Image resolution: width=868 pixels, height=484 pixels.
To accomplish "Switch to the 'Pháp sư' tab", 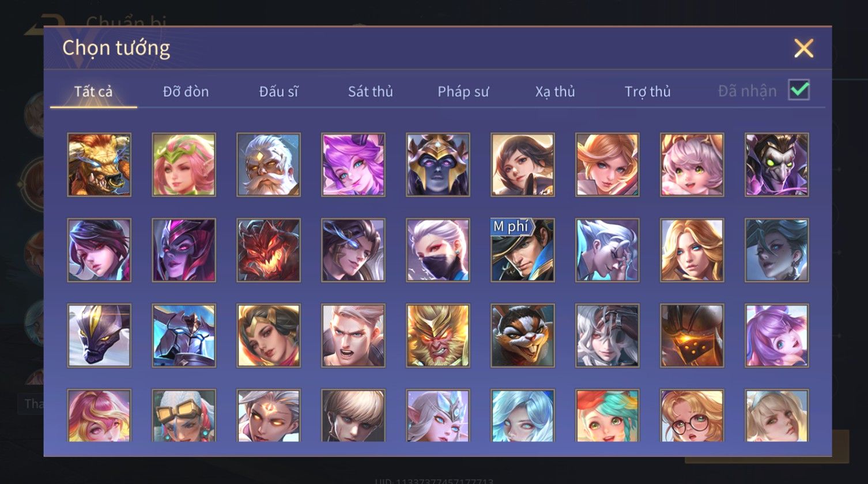I will click(463, 91).
